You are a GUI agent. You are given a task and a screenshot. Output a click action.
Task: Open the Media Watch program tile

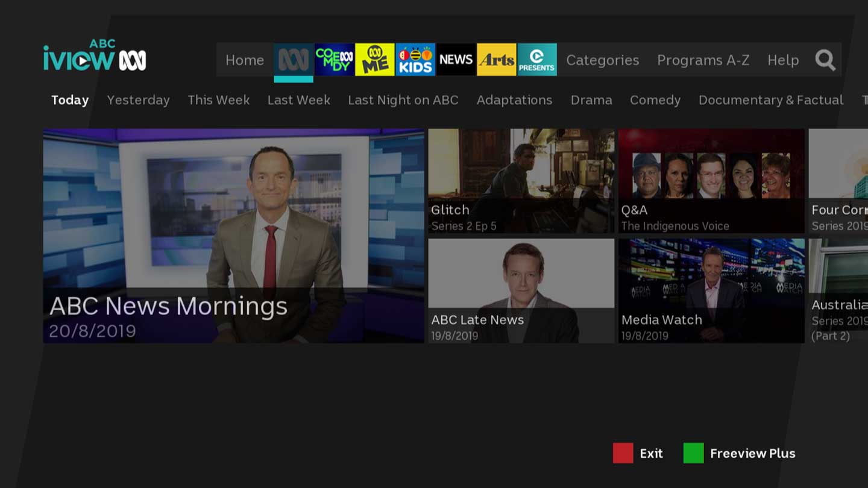(x=711, y=291)
